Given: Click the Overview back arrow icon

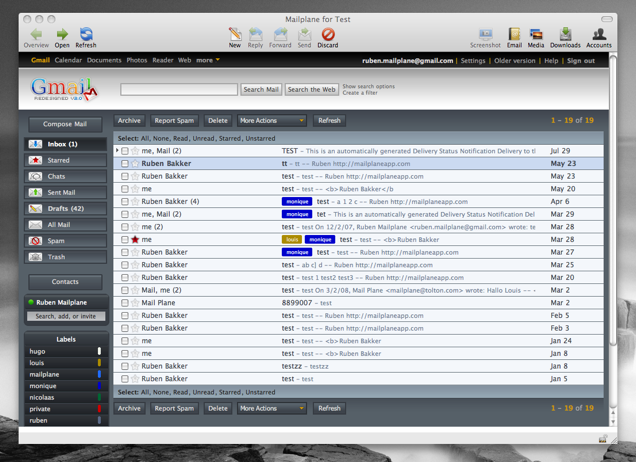Looking at the screenshot, I should click(x=36, y=34).
